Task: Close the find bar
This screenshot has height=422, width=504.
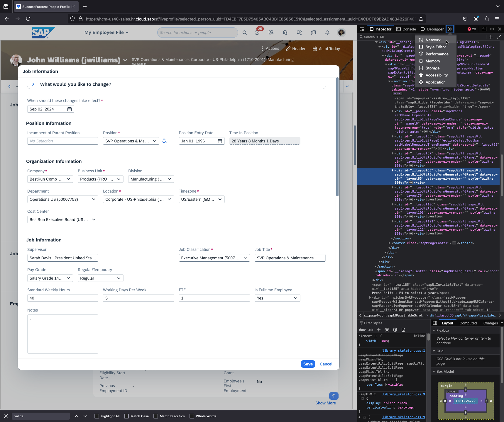Action: point(6,416)
